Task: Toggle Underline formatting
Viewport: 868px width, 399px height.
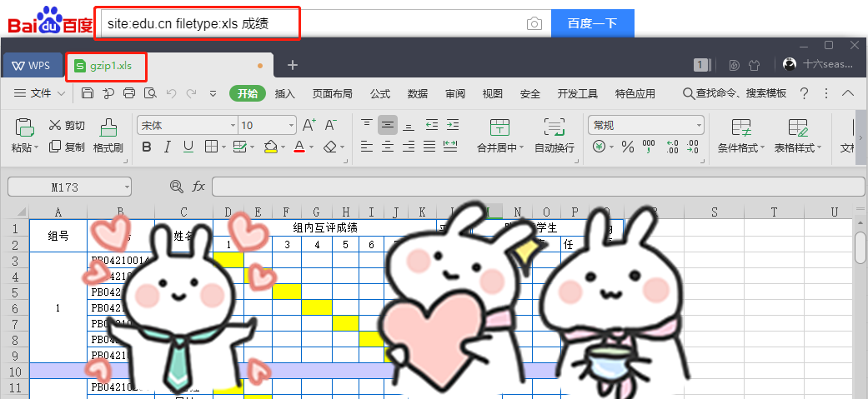Action: (x=188, y=147)
